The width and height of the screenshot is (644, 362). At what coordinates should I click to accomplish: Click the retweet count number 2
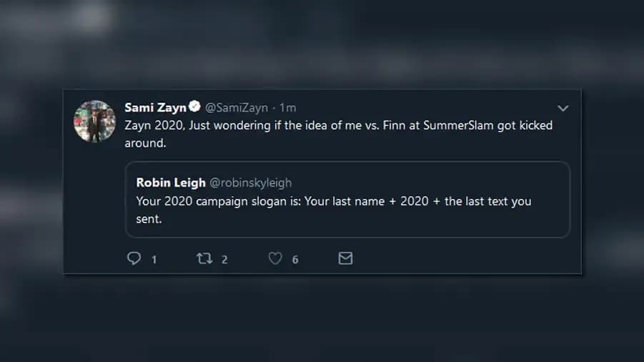point(224,260)
